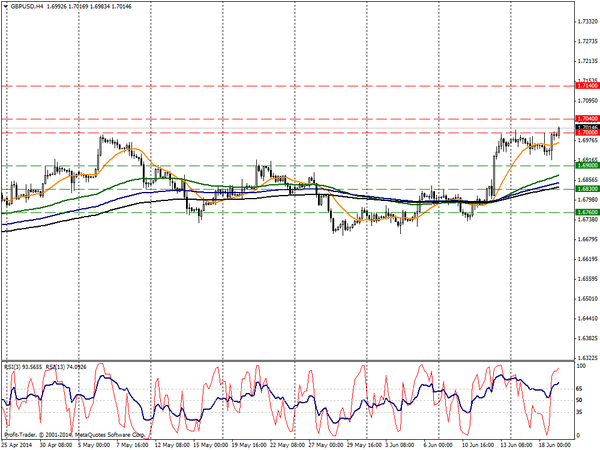The height and width of the screenshot is (450, 600).
Task: Select the green 1.67600 support level label
Action: coord(587,212)
